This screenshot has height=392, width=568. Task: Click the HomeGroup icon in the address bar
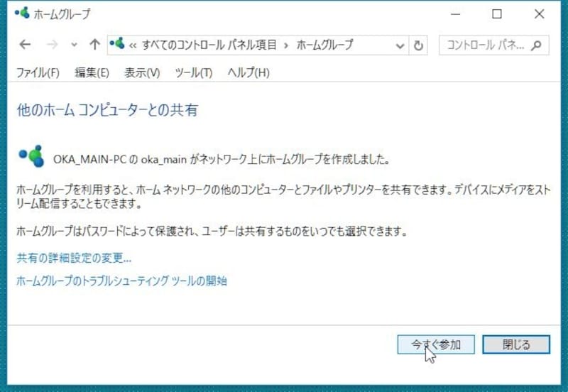(x=117, y=44)
